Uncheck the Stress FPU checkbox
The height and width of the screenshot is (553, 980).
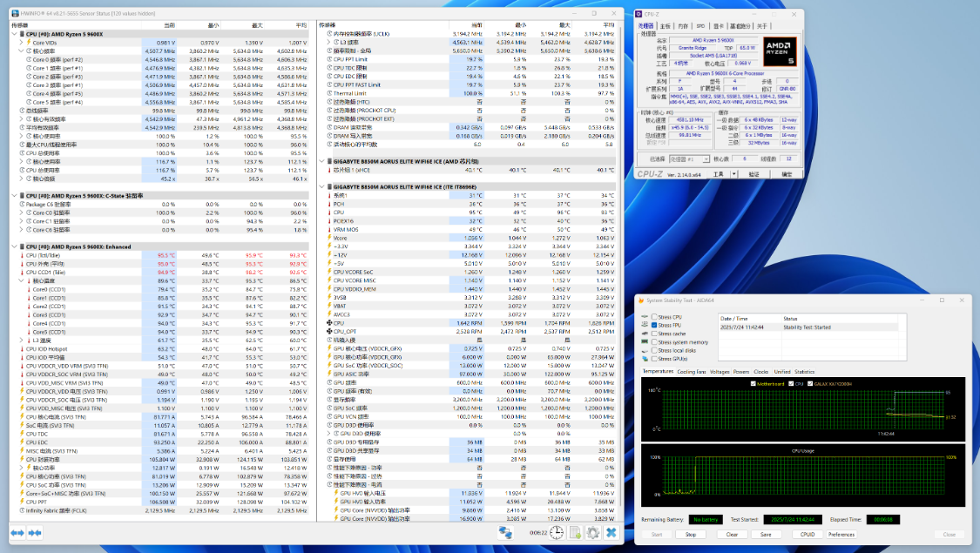[654, 325]
